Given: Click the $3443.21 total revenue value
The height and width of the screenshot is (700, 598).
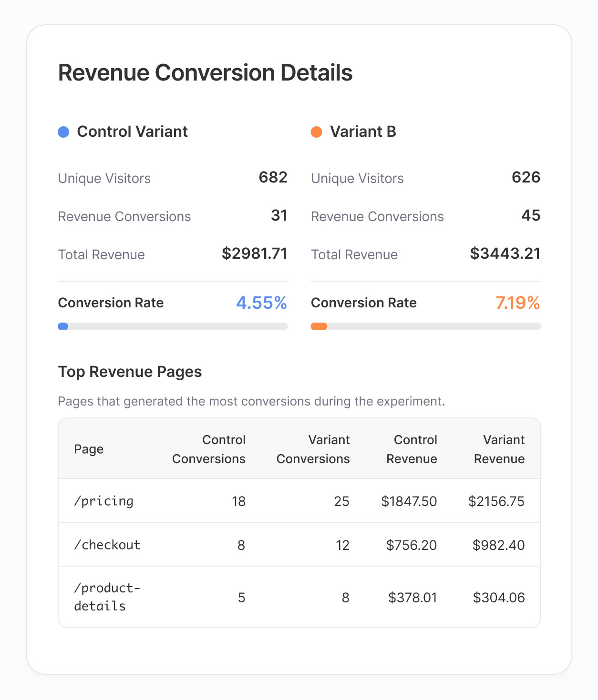Looking at the screenshot, I should [x=505, y=254].
